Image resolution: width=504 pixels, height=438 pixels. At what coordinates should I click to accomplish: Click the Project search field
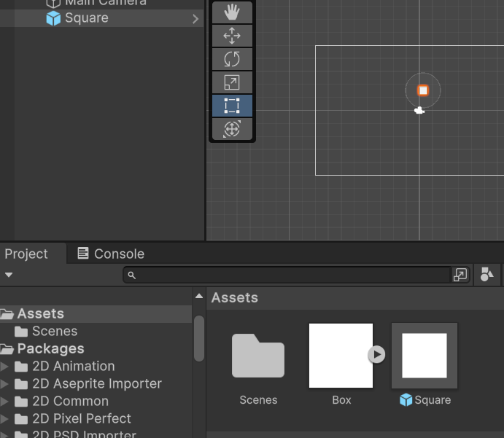287,275
